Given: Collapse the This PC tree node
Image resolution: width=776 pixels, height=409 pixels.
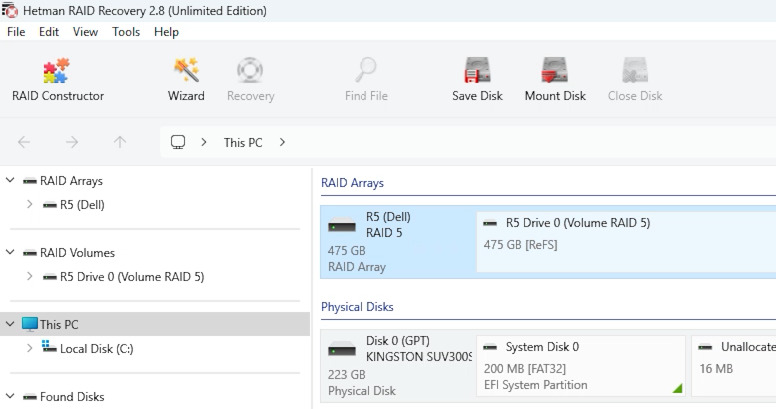Looking at the screenshot, I should pos(10,324).
